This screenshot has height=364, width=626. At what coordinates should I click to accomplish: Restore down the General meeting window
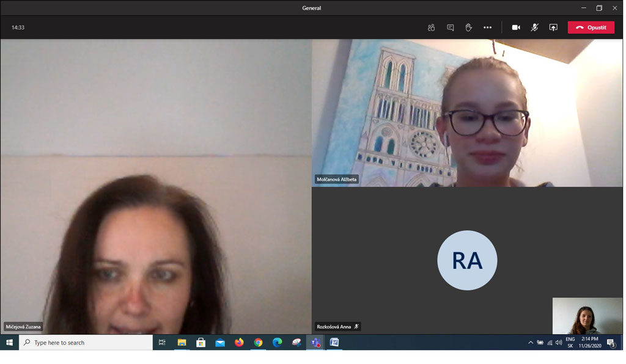(x=599, y=8)
